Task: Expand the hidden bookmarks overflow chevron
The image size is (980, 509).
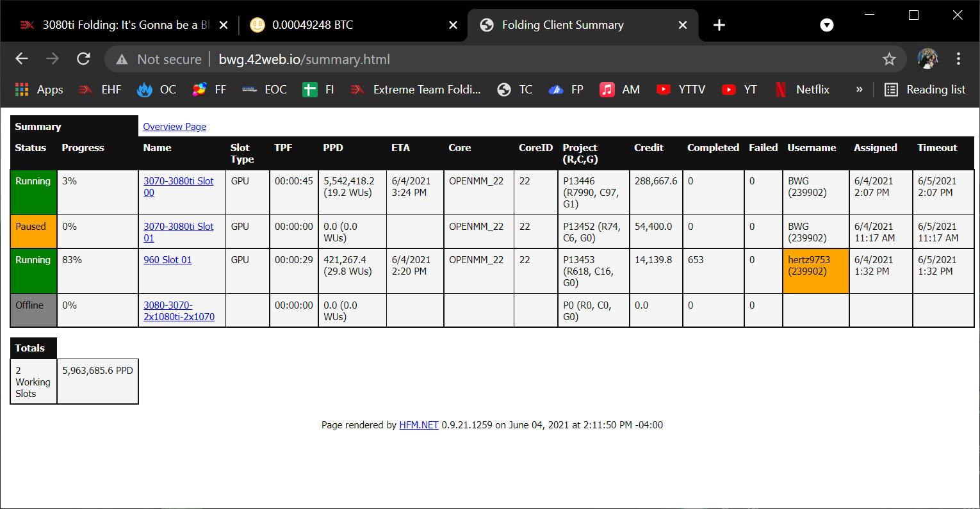Action: click(859, 90)
